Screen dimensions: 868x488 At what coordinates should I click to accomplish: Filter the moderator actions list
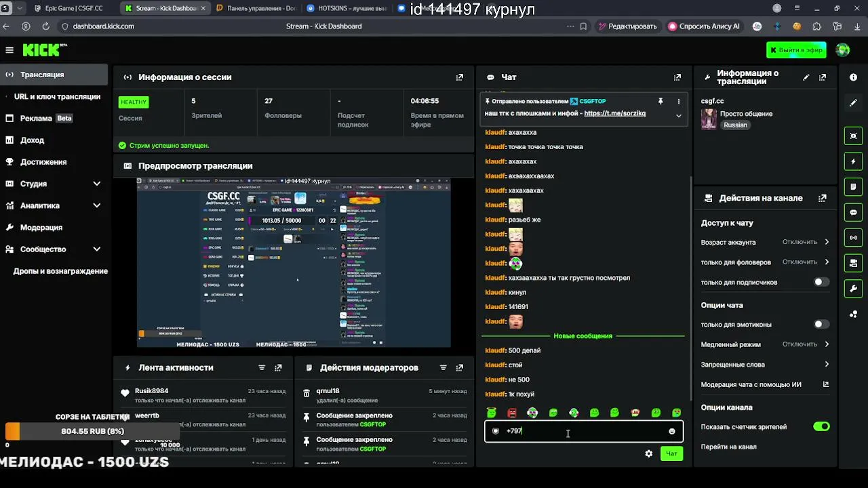(x=443, y=368)
